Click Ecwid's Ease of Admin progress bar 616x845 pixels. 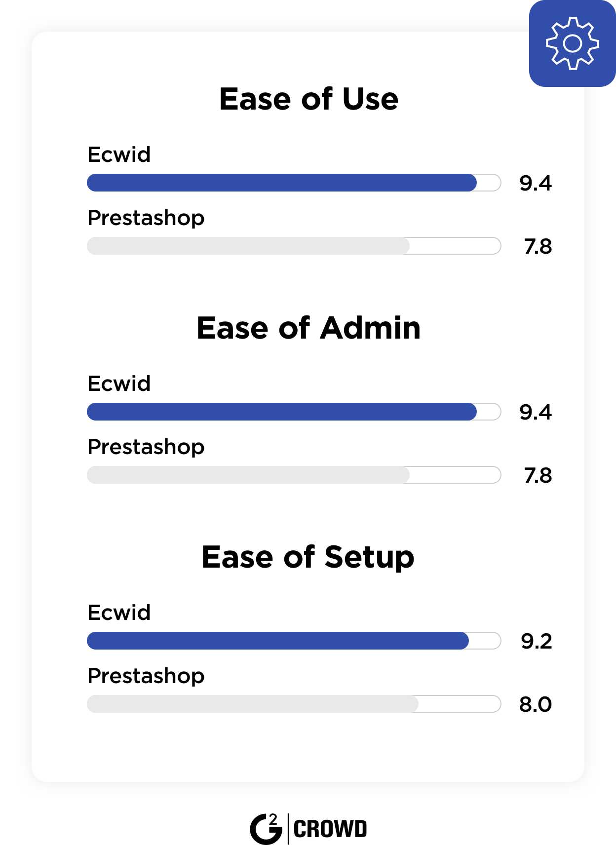point(294,412)
